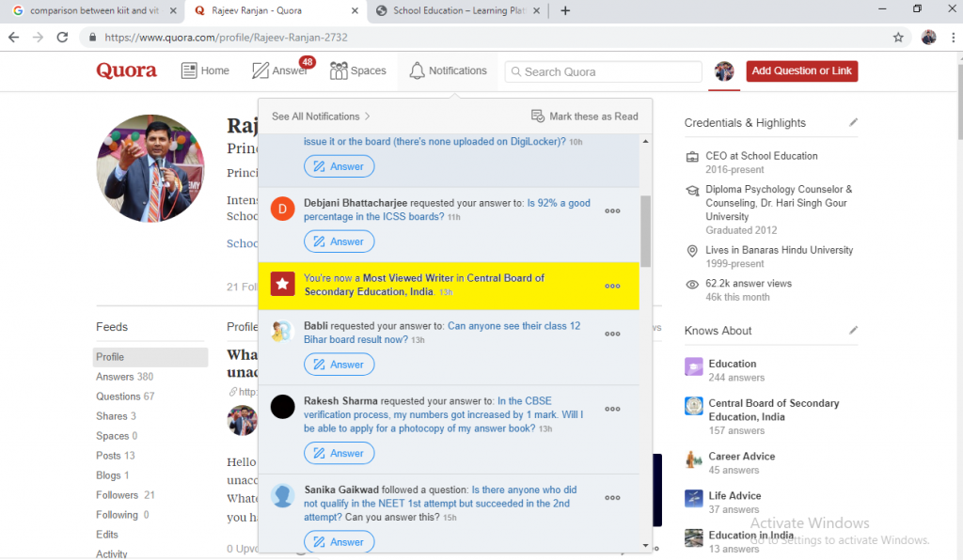
Task: Click the Education in India topic icon
Action: point(693,537)
